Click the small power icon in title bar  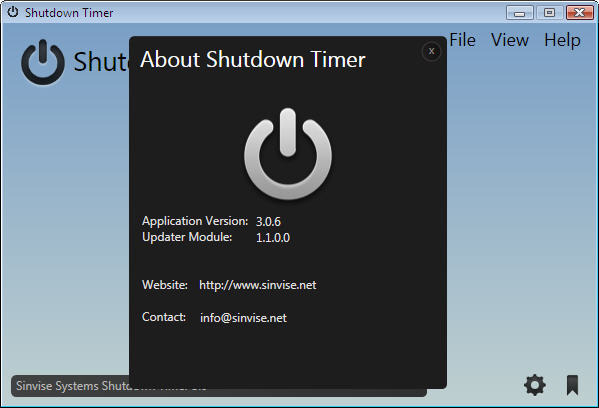click(13, 12)
